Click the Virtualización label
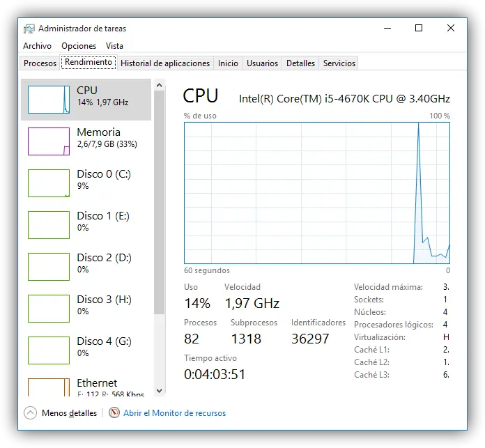 [380, 337]
